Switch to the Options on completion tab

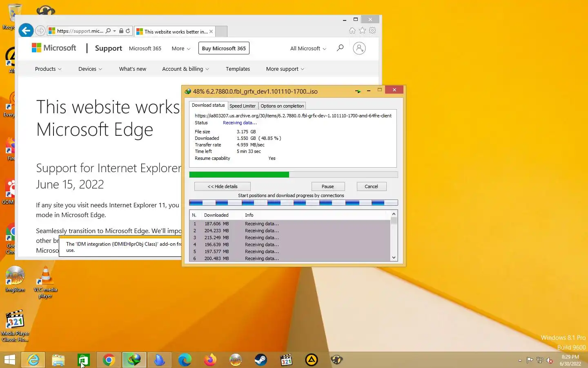(x=282, y=106)
